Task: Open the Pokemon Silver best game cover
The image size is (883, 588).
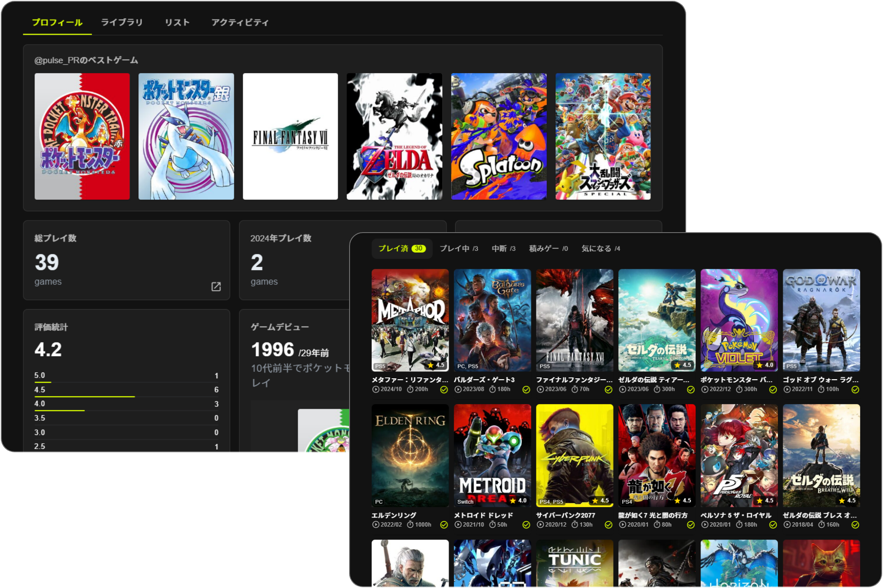Action: tap(186, 136)
